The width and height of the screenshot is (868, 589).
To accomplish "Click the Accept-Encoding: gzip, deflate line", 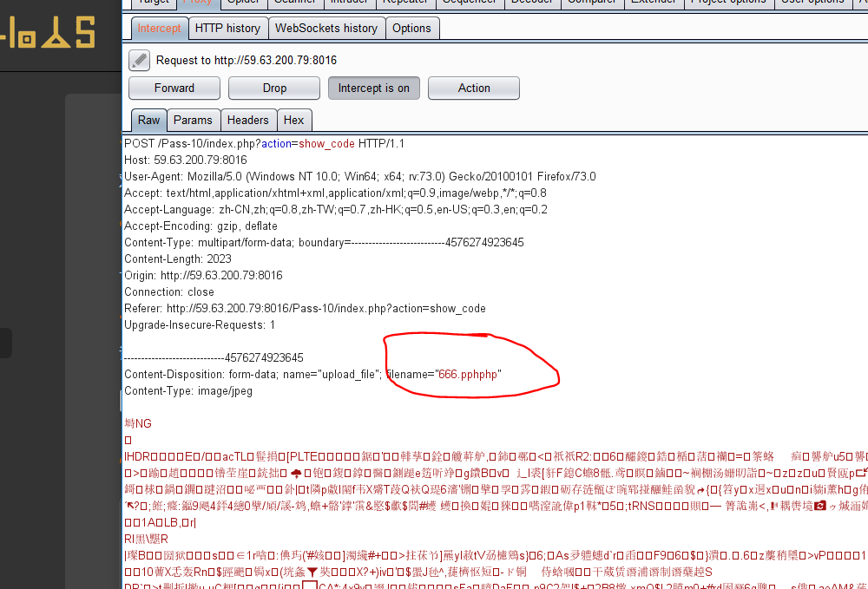I will [201, 226].
